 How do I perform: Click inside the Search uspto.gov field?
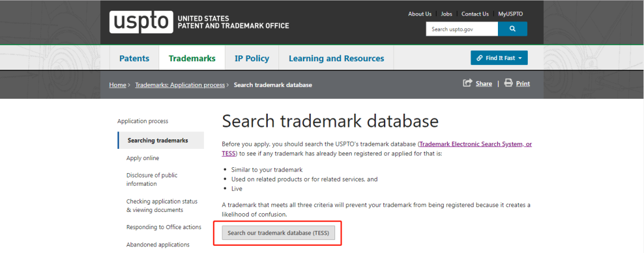[x=461, y=29]
